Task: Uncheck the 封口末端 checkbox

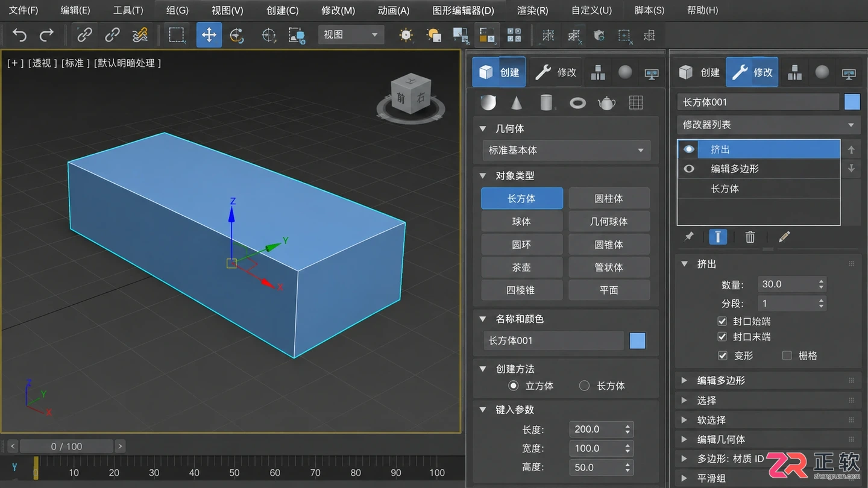Action: [722, 337]
